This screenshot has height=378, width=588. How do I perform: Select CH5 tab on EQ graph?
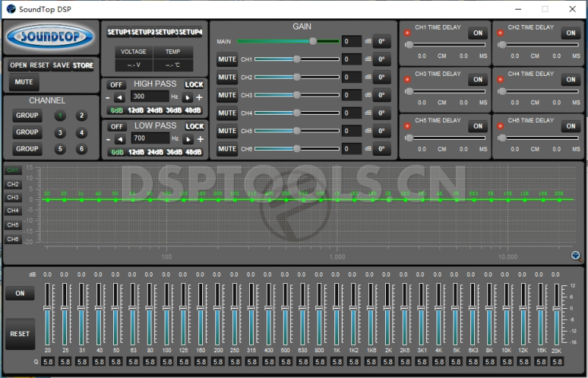click(x=12, y=225)
